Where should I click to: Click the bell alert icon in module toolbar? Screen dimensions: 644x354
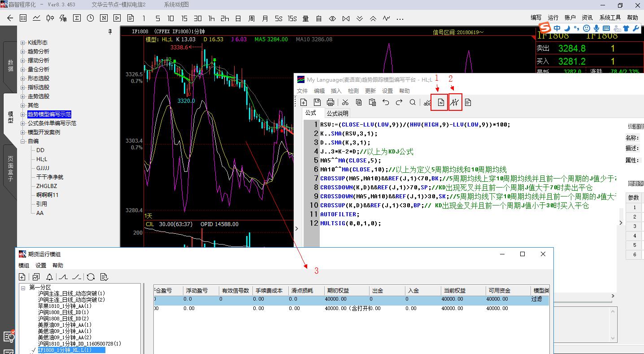pos(49,277)
